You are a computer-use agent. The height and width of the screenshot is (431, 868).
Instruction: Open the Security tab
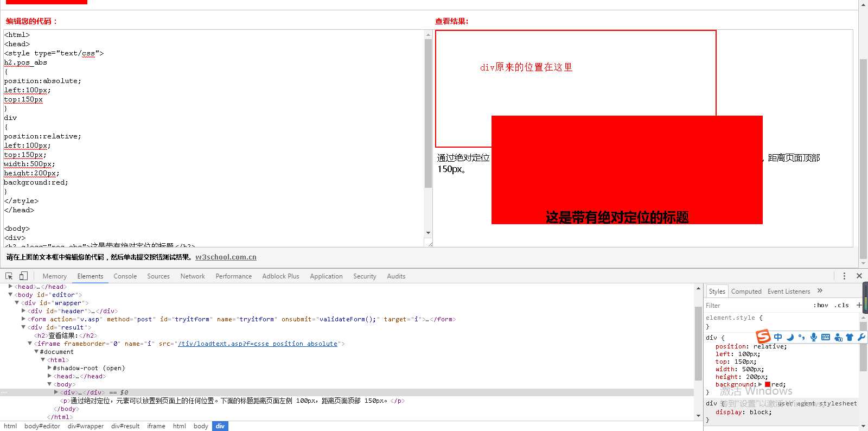coord(365,276)
